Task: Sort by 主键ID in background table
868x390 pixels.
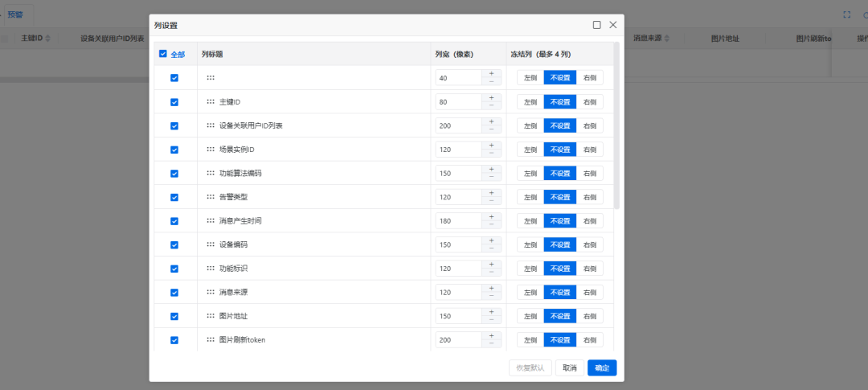Action: coord(47,39)
